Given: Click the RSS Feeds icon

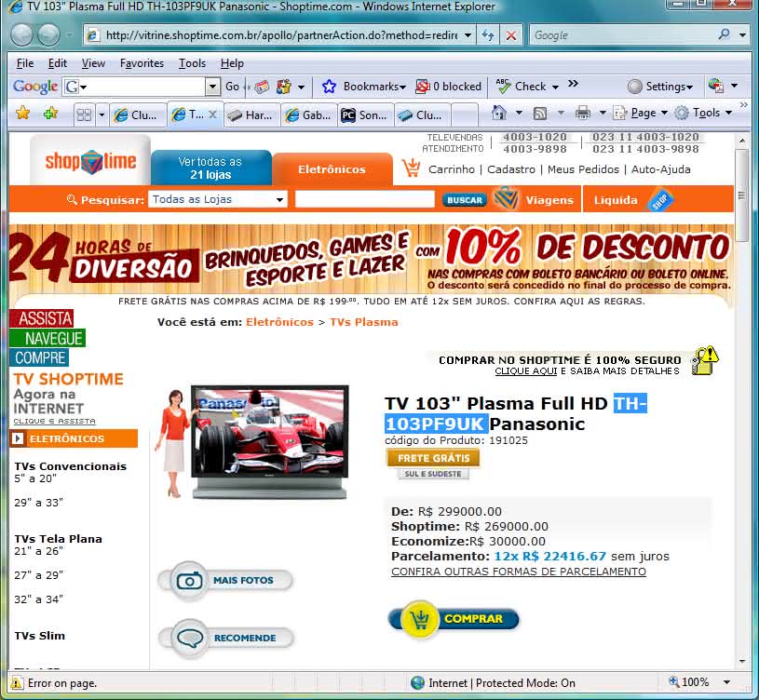Looking at the screenshot, I should pyautogui.click(x=540, y=114).
